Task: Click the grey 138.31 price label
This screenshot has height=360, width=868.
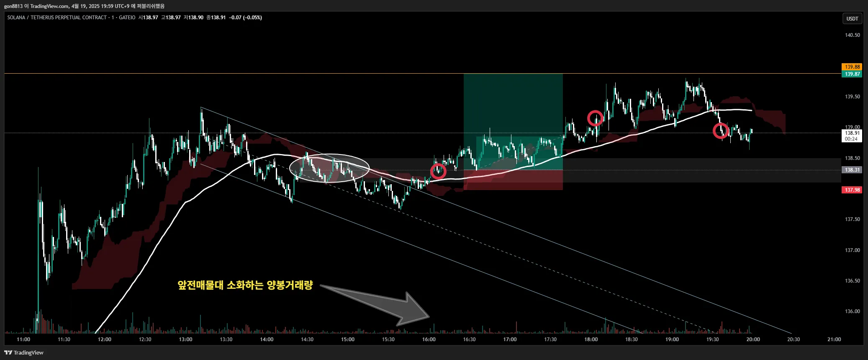Action: [x=852, y=170]
